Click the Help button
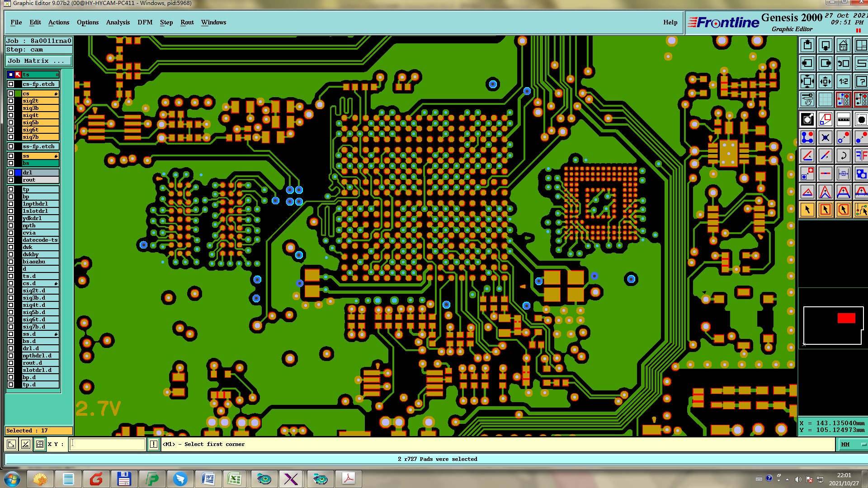Viewport: 868px width, 488px height. [x=670, y=22]
